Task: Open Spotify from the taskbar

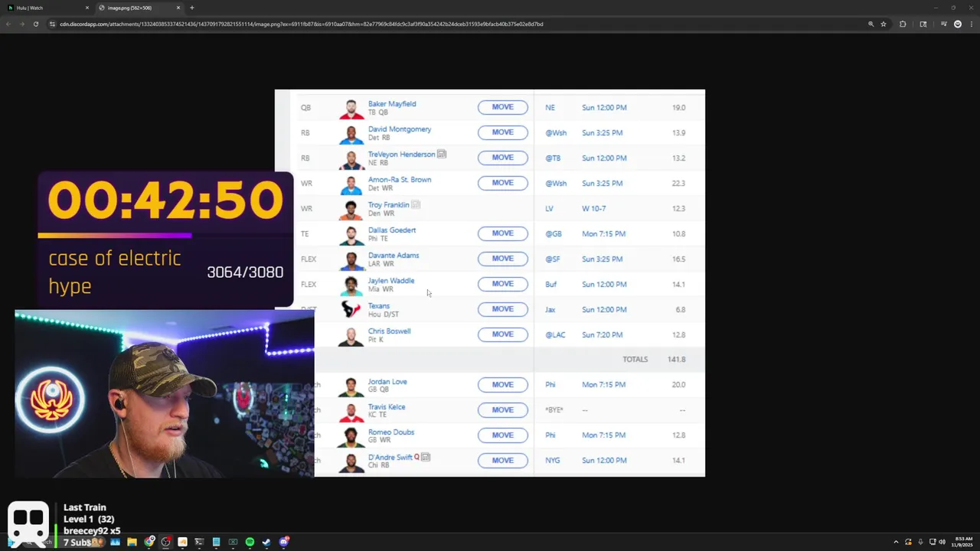Action: pos(250,542)
